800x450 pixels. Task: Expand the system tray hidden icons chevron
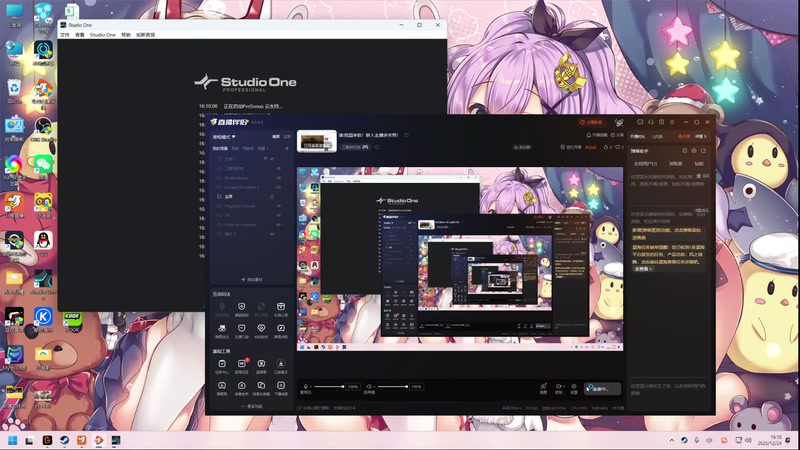coord(671,440)
